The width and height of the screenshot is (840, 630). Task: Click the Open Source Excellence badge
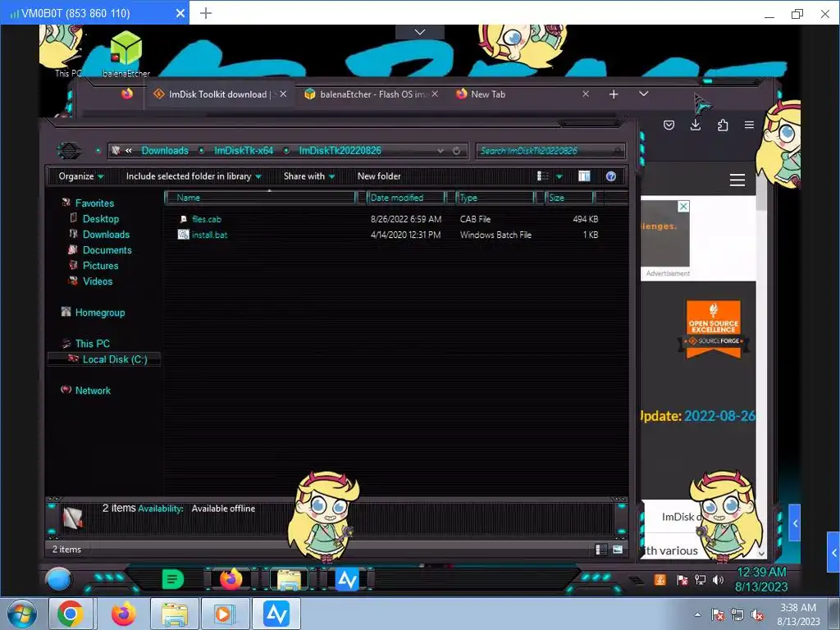pyautogui.click(x=714, y=329)
